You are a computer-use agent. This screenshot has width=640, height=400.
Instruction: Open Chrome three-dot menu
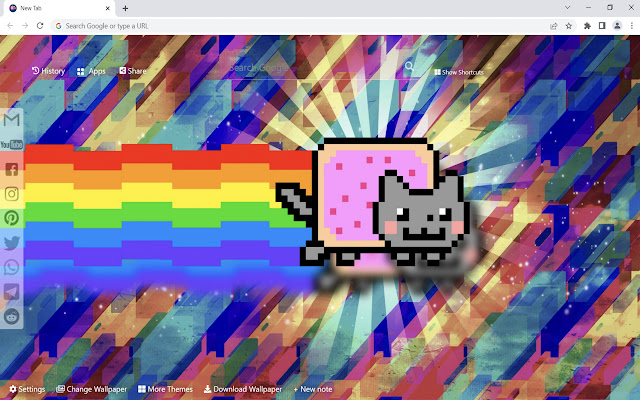[632, 26]
